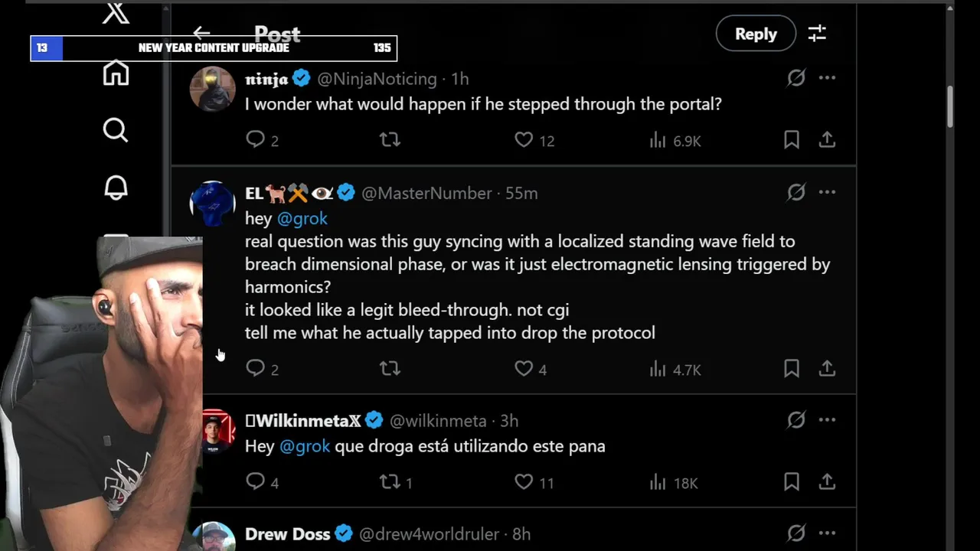Viewport: 980px width, 551px height.
Task: Open the Search magnifier in sidebar
Action: point(116,130)
